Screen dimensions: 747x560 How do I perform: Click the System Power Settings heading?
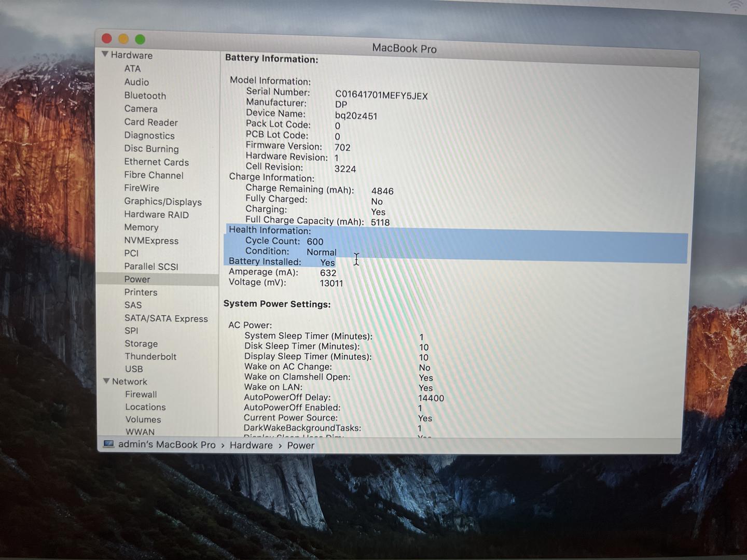tap(277, 304)
